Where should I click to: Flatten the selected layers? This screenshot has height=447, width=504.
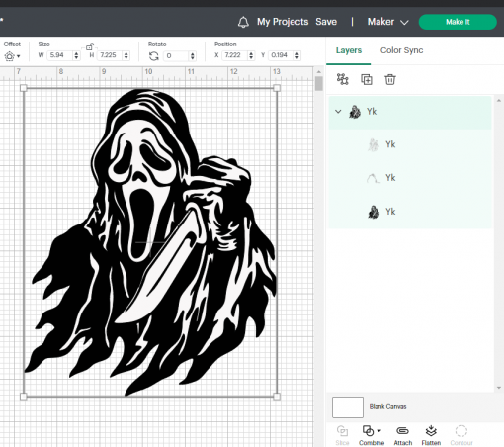tap(431, 435)
